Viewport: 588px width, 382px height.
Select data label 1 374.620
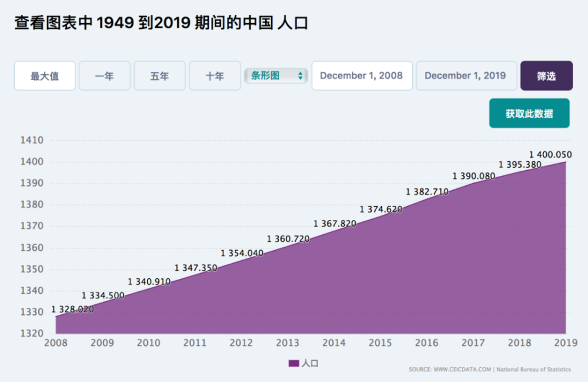point(381,210)
